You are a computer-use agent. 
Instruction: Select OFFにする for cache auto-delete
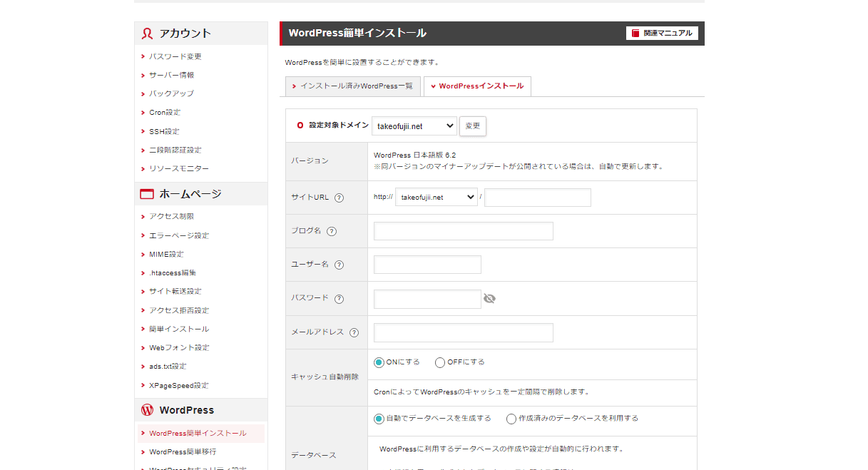440,362
